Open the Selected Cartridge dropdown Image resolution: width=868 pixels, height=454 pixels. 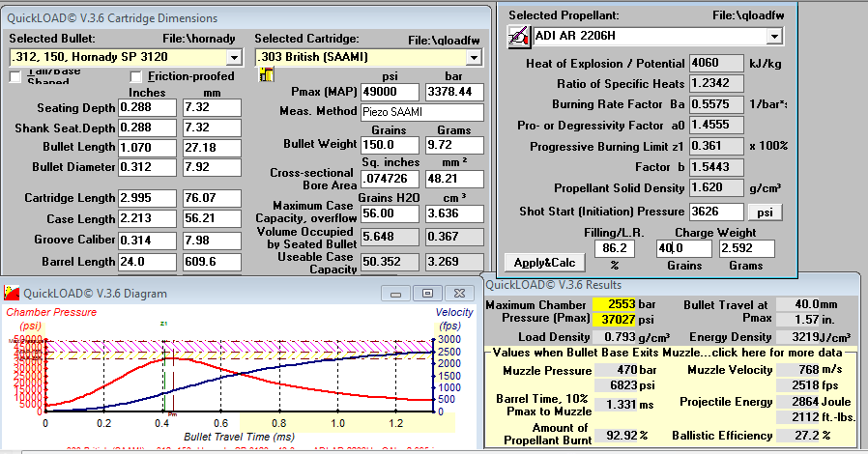coord(474,57)
